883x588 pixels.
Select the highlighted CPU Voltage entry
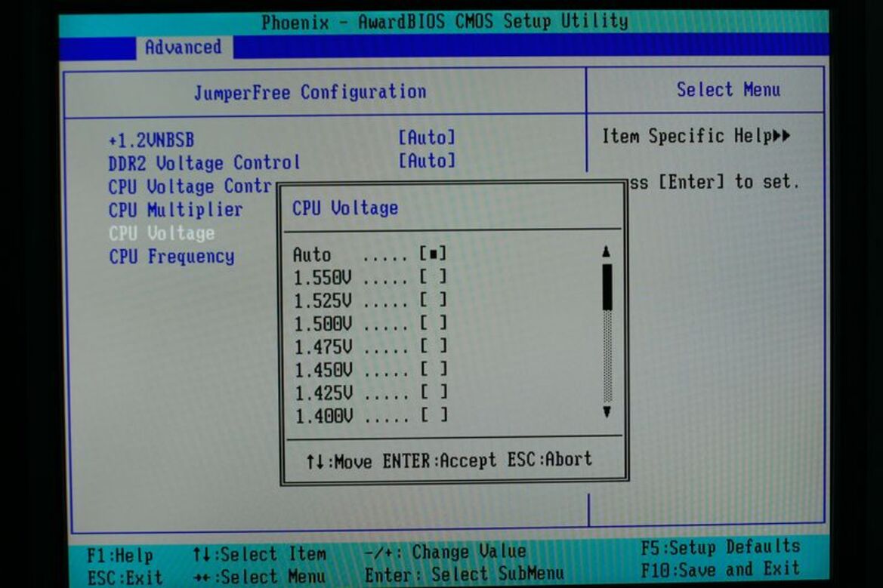162,233
